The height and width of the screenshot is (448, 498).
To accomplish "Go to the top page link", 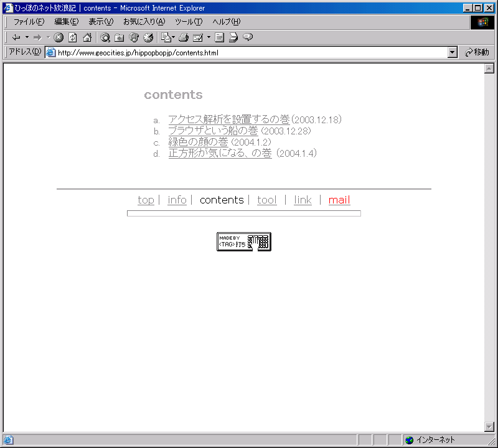I will tap(146, 200).
